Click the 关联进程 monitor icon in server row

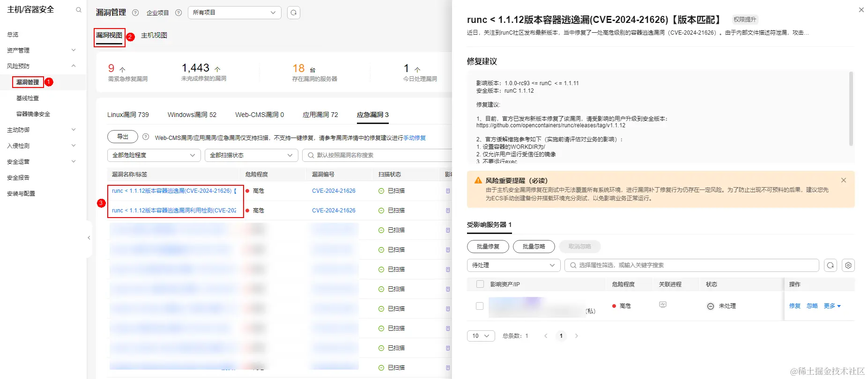pos(663,305)
